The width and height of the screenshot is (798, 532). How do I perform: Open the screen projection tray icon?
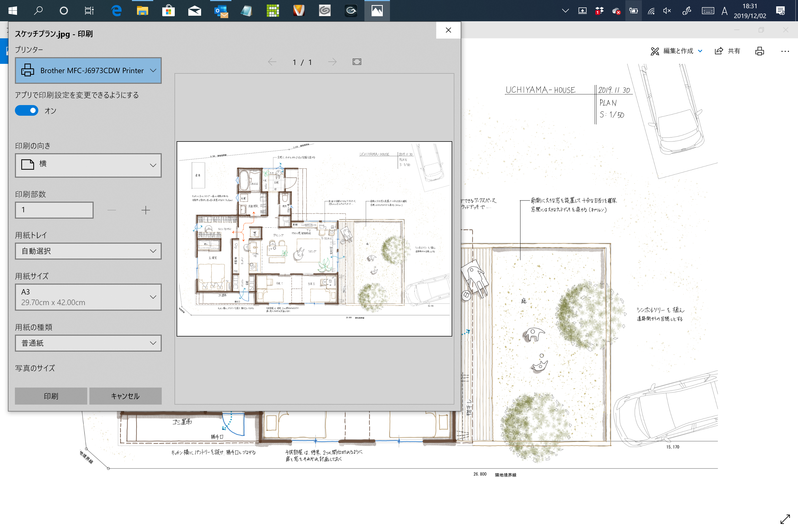click(x=582, y=11)
